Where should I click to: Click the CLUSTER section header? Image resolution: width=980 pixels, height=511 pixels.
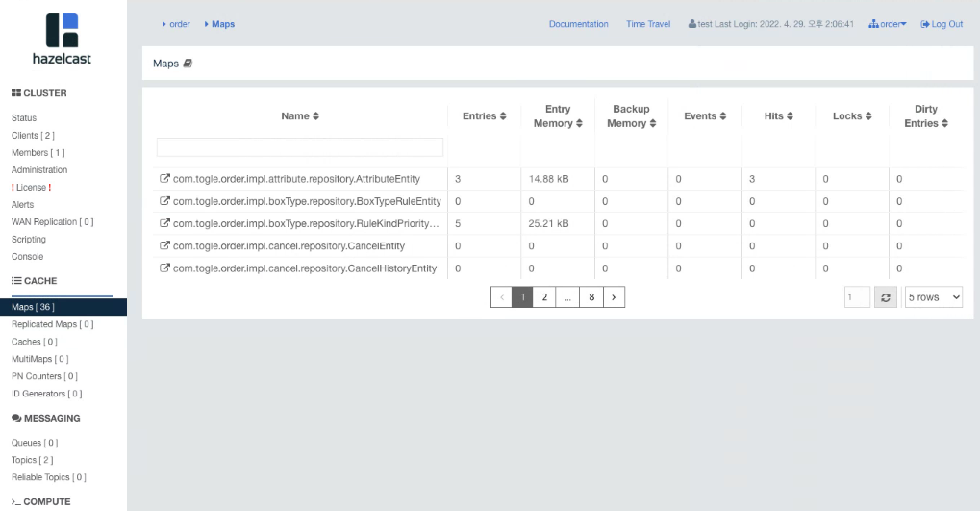coord(38,92)
